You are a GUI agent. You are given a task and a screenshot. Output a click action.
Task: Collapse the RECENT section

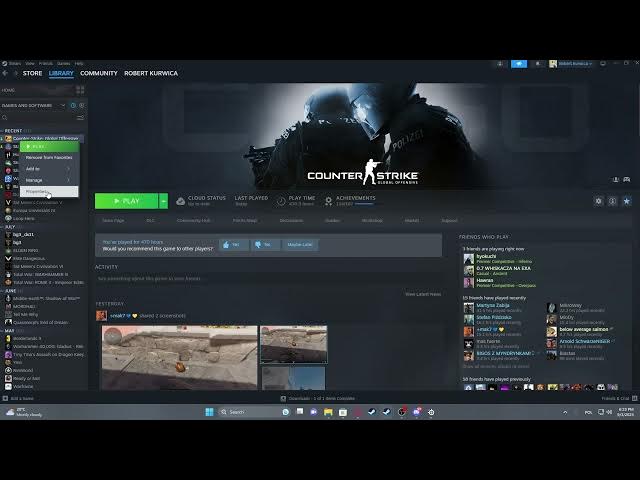point(13,131)
